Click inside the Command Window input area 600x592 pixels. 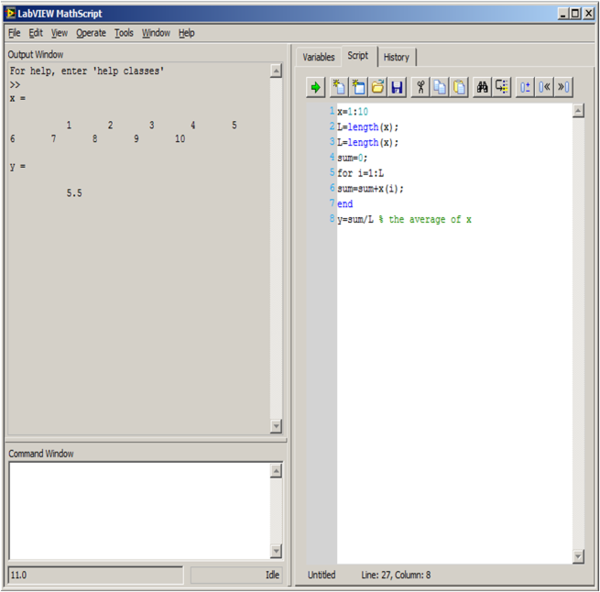click(x=139, y=511)
